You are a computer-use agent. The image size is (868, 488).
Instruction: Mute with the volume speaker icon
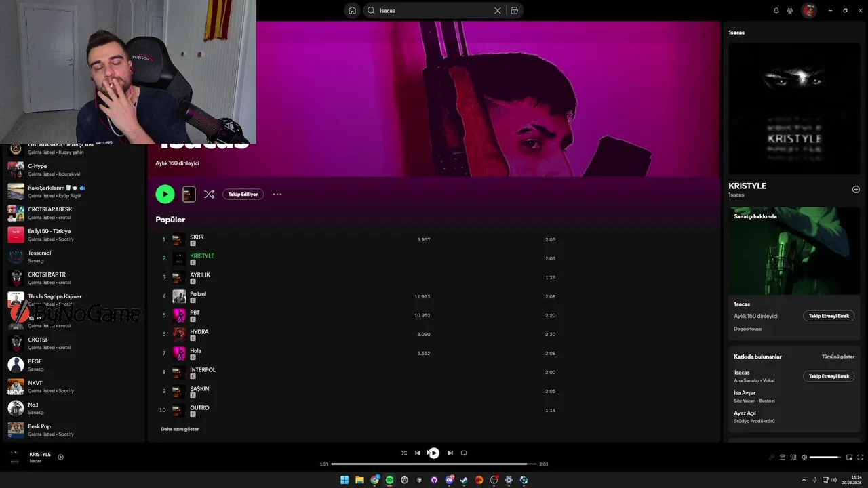[x=804, y=457]
